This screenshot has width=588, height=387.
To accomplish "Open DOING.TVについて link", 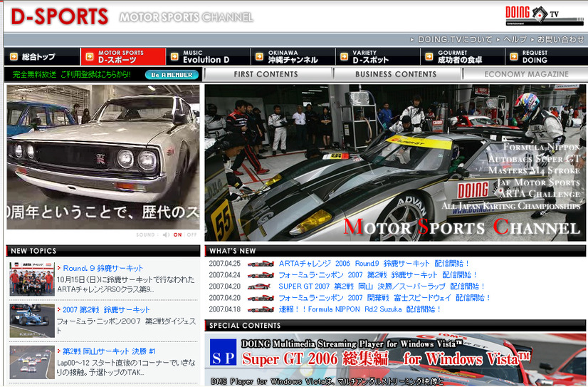I will pyautogui.click(x=455, y=39).
